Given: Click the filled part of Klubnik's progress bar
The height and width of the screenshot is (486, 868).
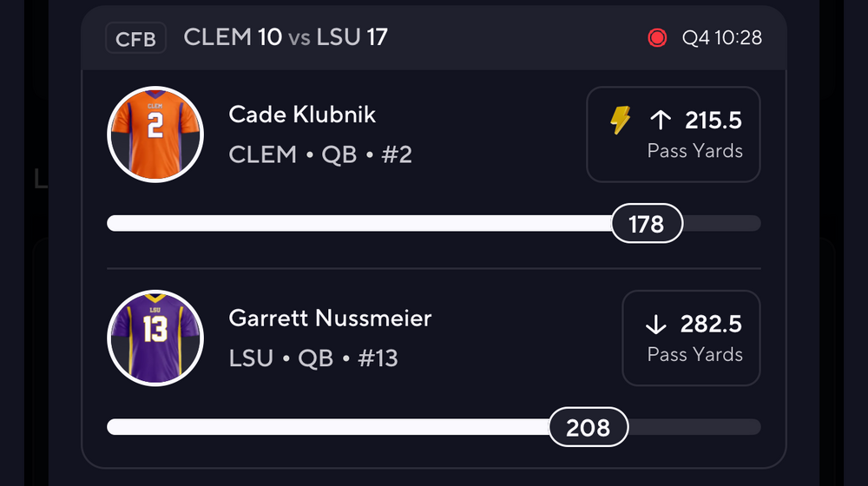Looking at the screenshot, I should click(356, 224).
